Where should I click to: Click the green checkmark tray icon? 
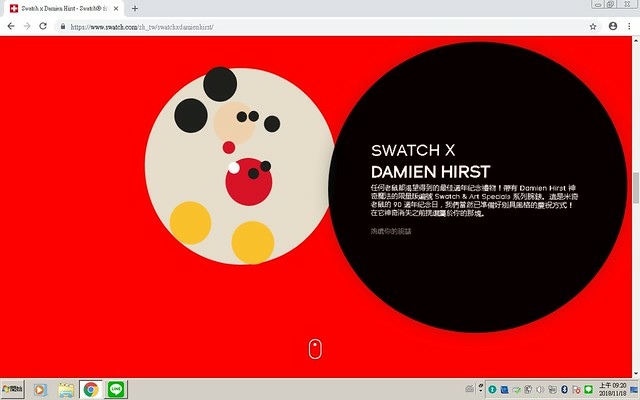[516, 389]
